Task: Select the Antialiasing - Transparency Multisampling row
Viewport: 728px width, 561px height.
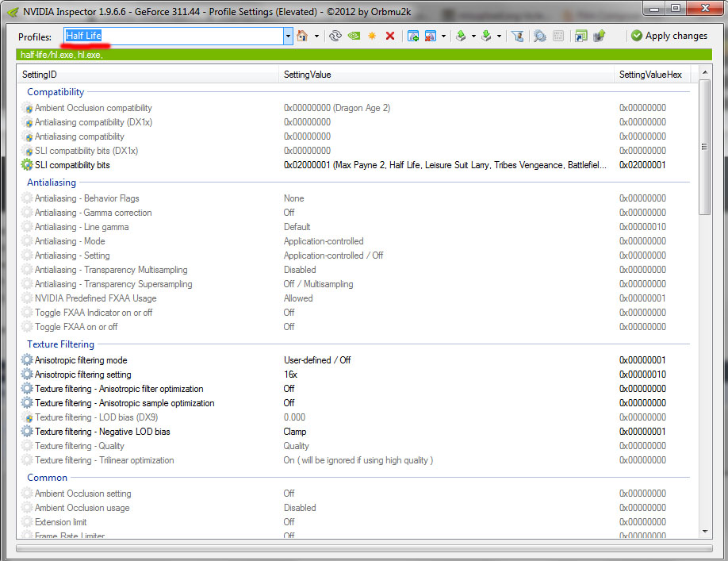Action: [x=355, y=270]
